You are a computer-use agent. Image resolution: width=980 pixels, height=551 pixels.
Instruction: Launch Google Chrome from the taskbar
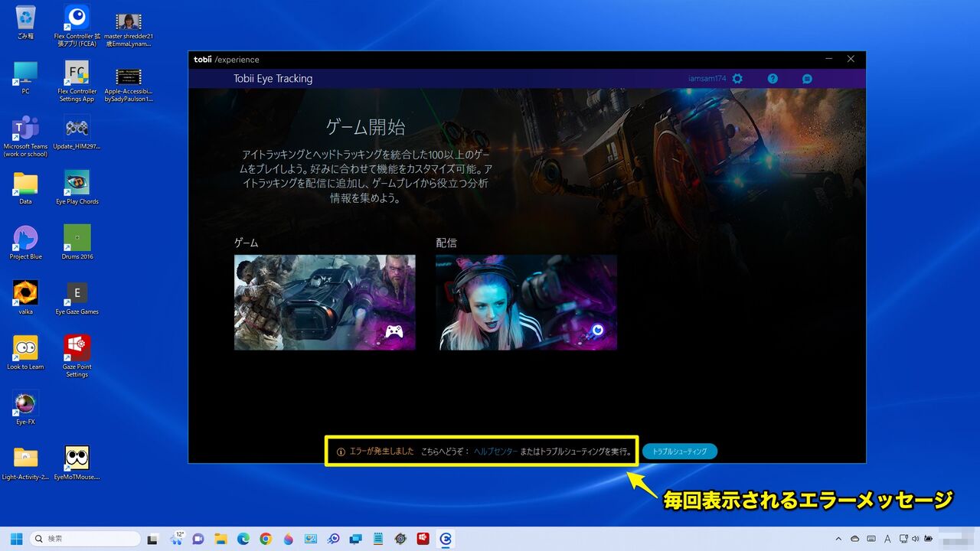point(266,539)
